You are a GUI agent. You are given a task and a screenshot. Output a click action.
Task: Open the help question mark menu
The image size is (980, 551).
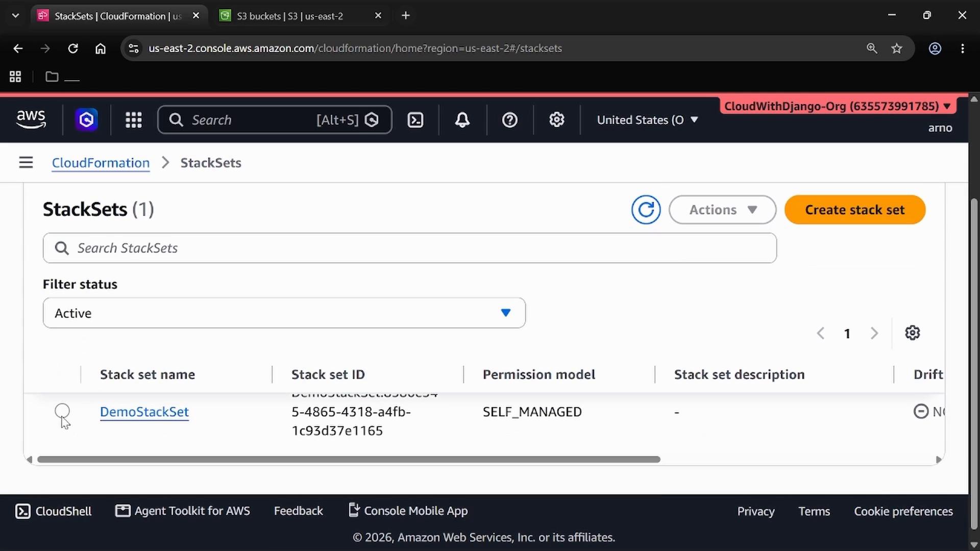[510, 120]
